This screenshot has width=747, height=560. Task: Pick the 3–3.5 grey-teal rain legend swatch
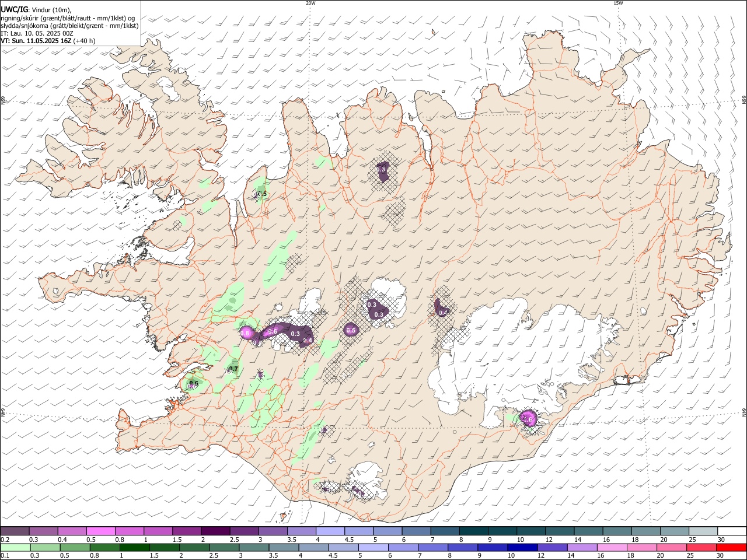coord(255,547)
